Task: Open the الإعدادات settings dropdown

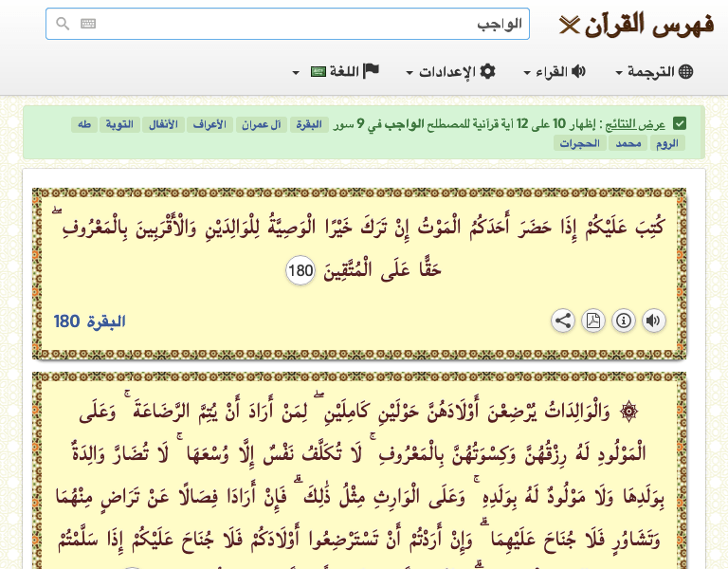Action: (x=450, y=72)
